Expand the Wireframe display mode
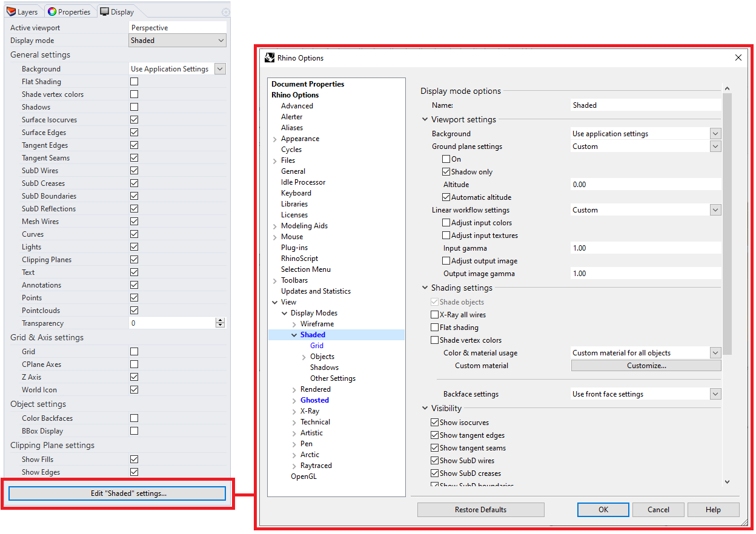 pos(294,325)
